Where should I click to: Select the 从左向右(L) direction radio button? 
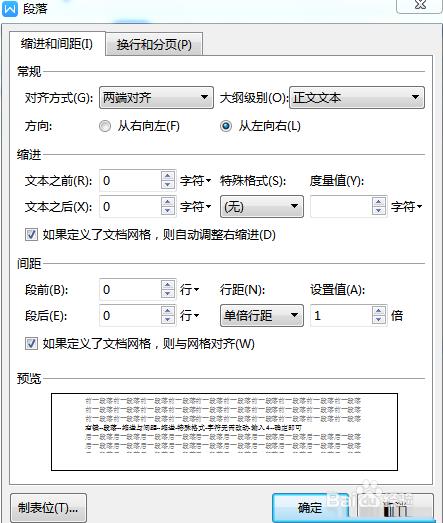[226, 126]
